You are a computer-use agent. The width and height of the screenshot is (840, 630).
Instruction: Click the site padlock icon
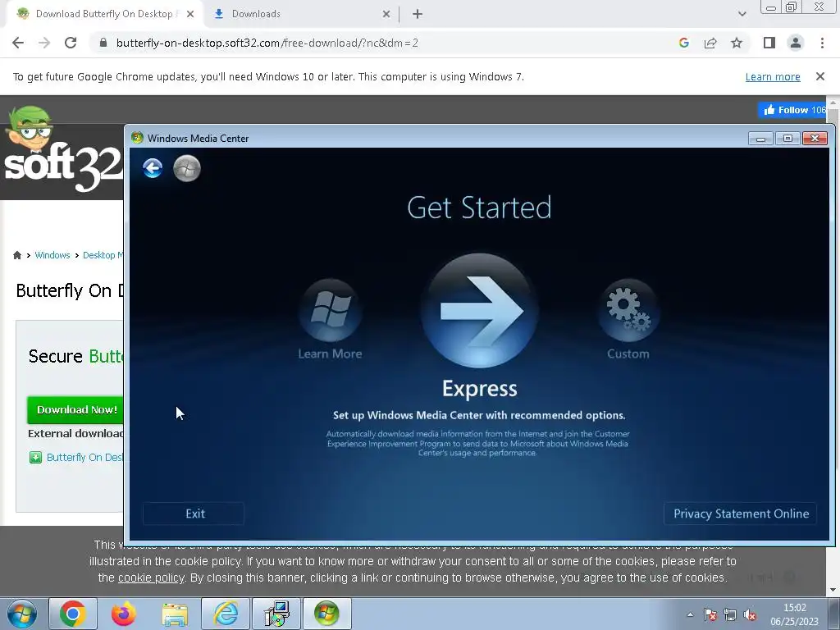(x=103, y=43)
